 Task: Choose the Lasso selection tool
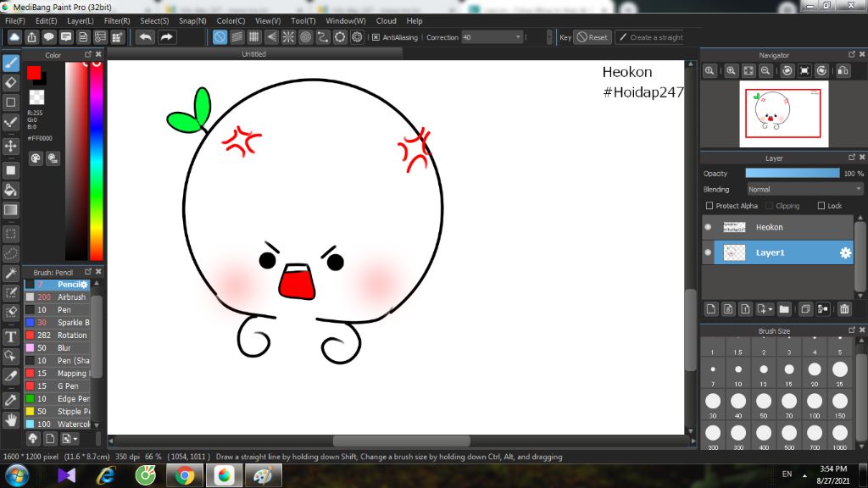11,254
